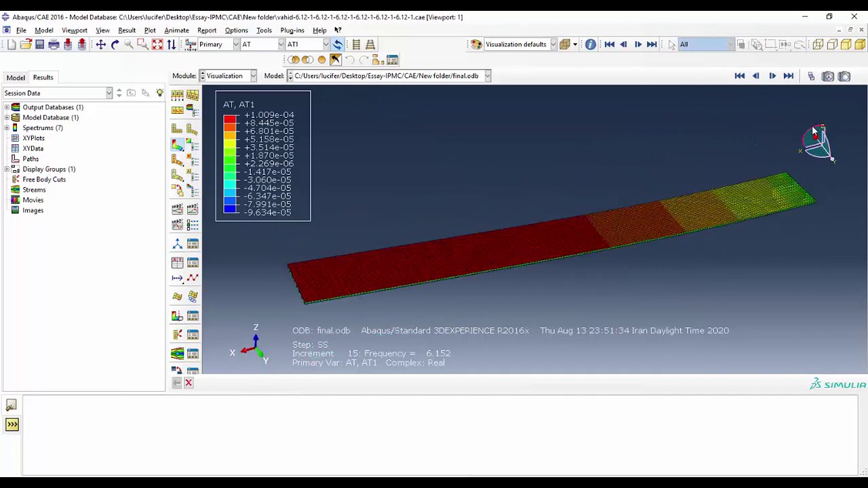This screenshot has height=488, width=868.
Task: Select Free Body Cuts in the tree
Action: coord(44,179)
